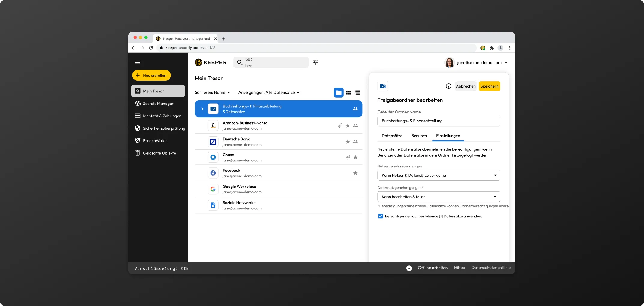Open Secrets Manager section
The image size is (644, 306).
point(158,103)
